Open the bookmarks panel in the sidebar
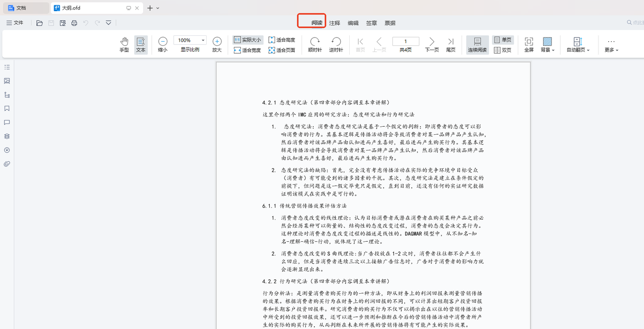 pos(7,108)
